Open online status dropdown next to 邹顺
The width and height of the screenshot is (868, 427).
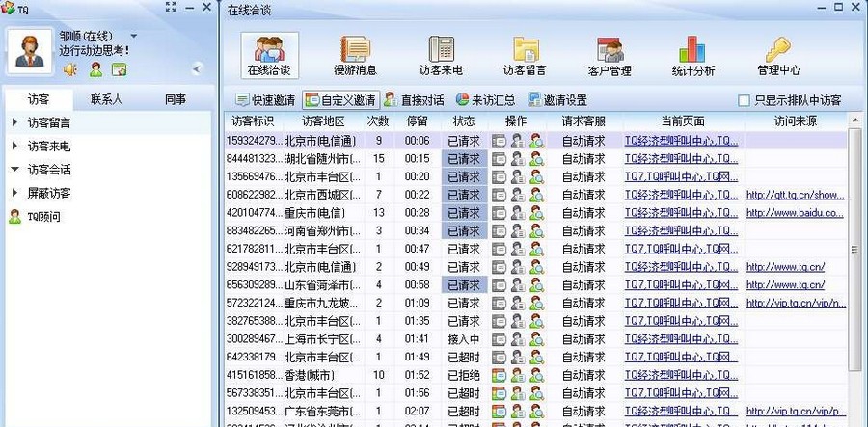133,37
